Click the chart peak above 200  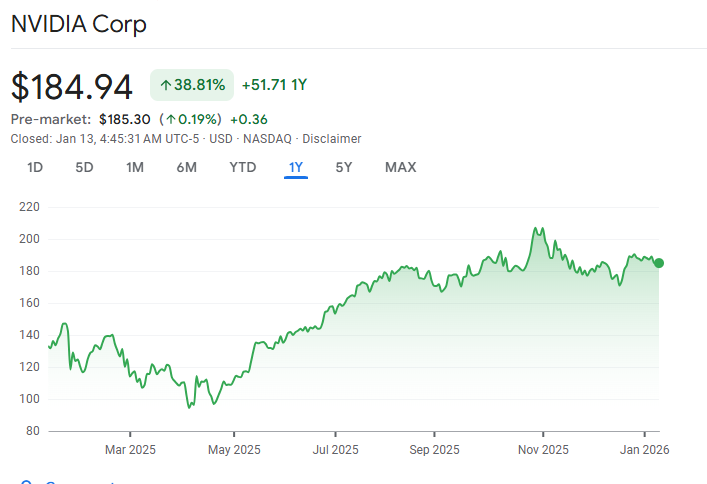click(x=538, y=229)
